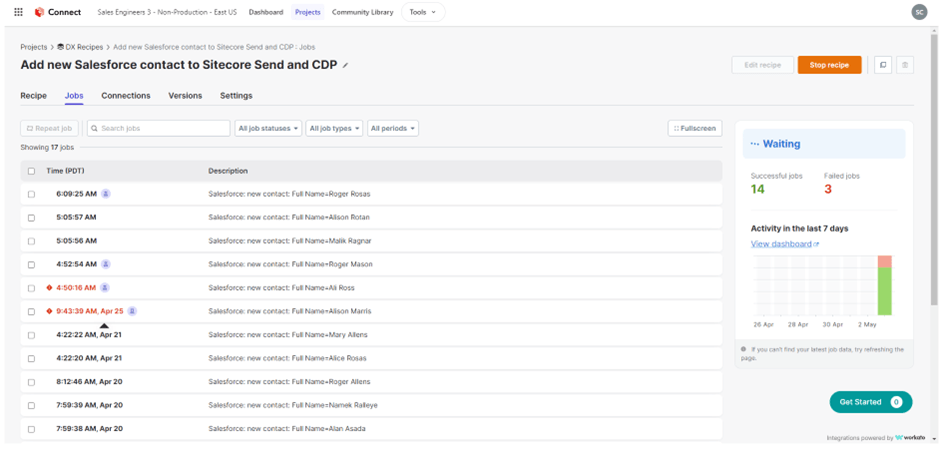Switch to the Jobs tab
This screenshot has width=944, height=449.
coord(74,96)
